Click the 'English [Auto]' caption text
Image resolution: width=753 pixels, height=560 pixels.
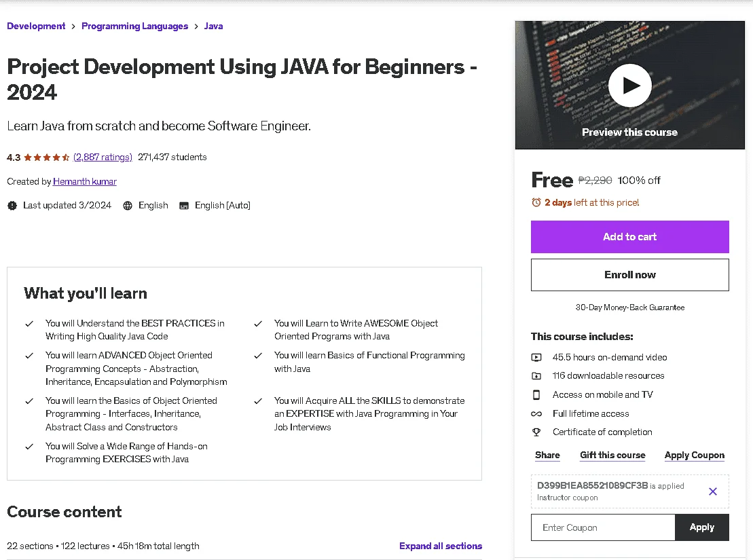[222, 206]
